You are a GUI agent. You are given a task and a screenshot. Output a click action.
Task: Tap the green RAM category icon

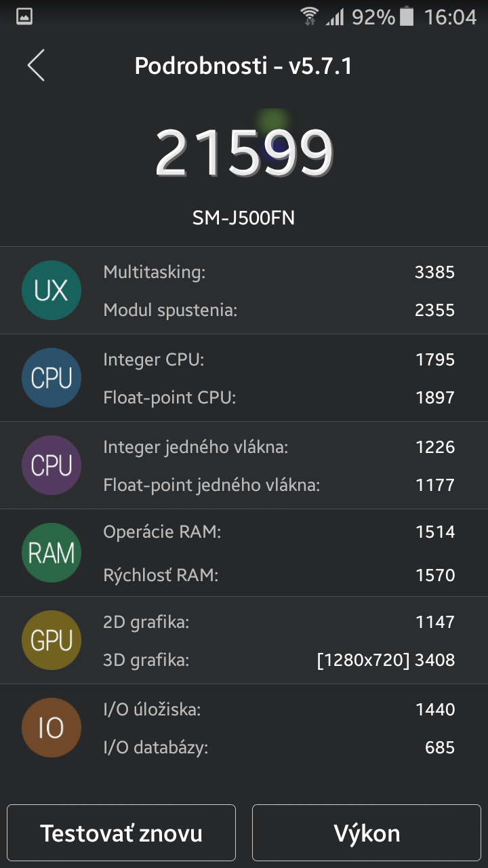[52, 553]
